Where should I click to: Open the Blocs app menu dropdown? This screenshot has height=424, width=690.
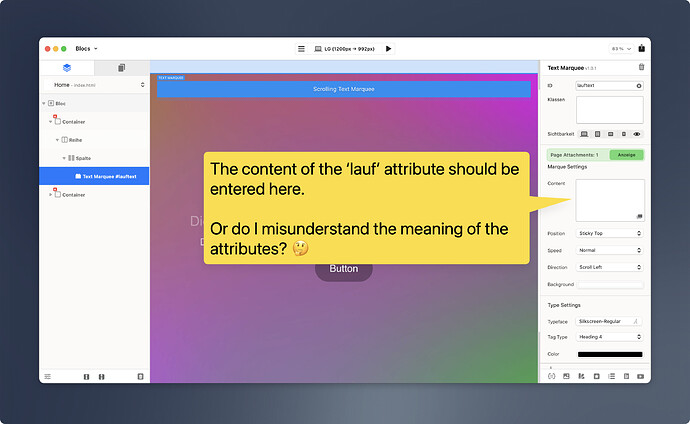(x=86, y=48)
